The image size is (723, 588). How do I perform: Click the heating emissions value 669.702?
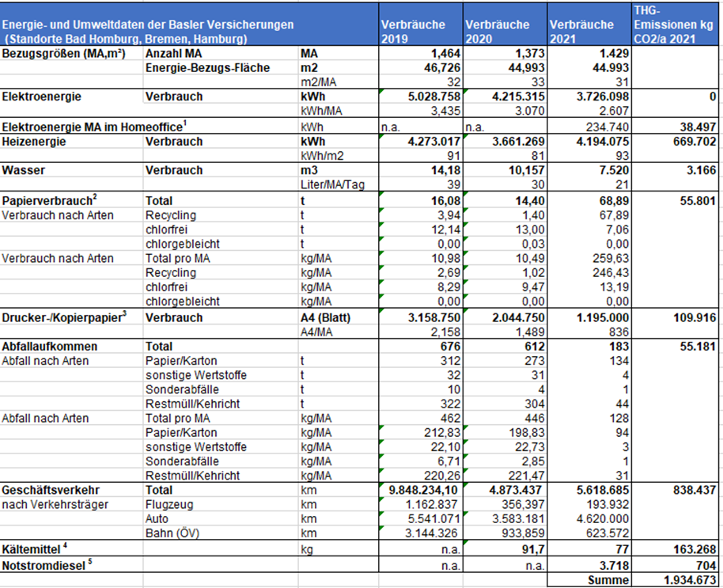point(695,141)
